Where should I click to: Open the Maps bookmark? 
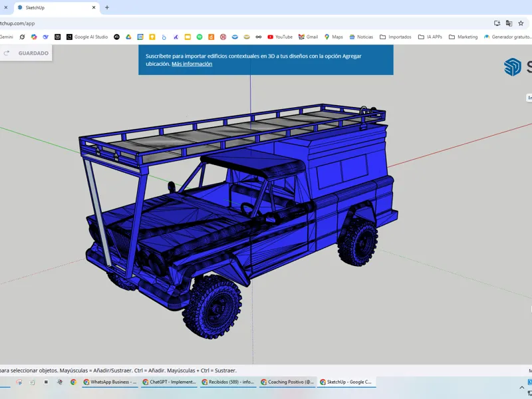click(334, 37)
